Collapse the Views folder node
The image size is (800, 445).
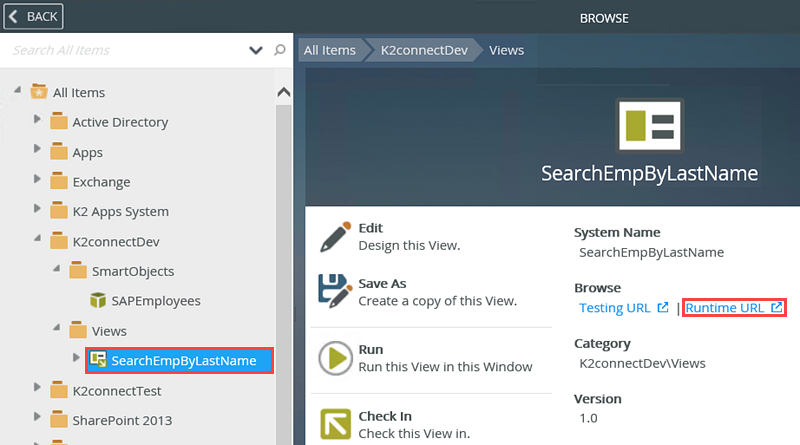[57, 329]
